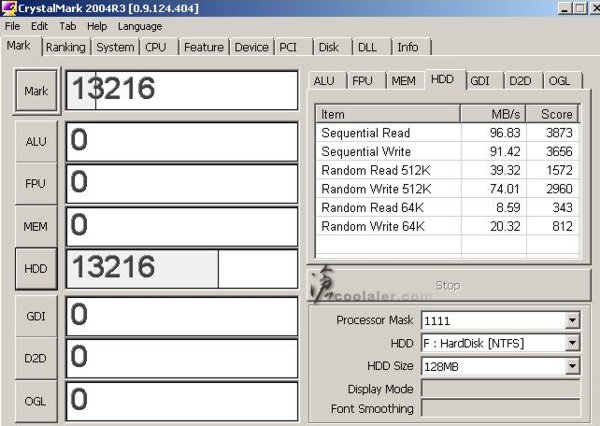Click the Font Smoothing field
The height and width of the screenshot is (426, 600).
click(x=501, y=408)
